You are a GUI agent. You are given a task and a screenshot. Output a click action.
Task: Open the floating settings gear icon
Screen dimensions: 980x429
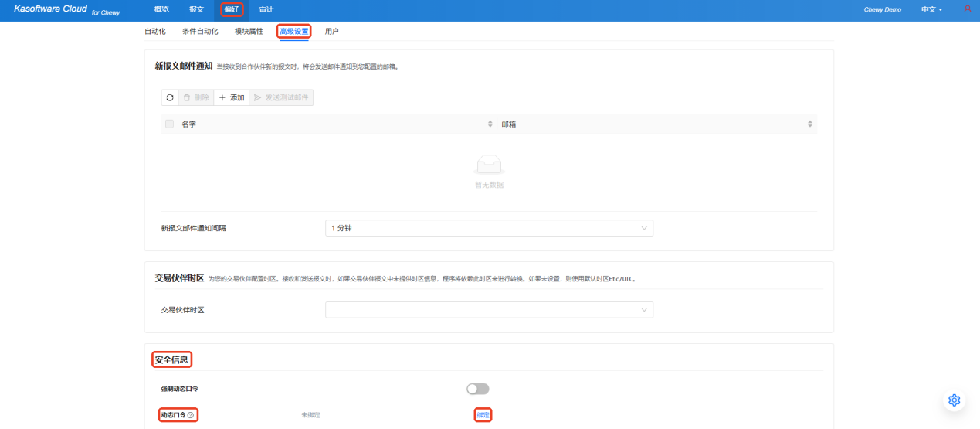pos(954,400)
